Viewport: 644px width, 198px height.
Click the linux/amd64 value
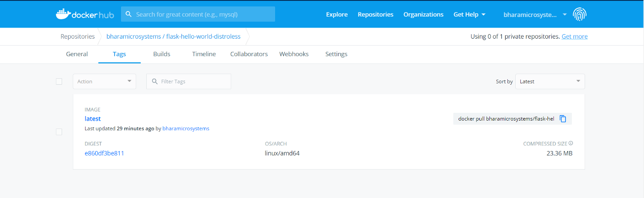pos(282,153)
